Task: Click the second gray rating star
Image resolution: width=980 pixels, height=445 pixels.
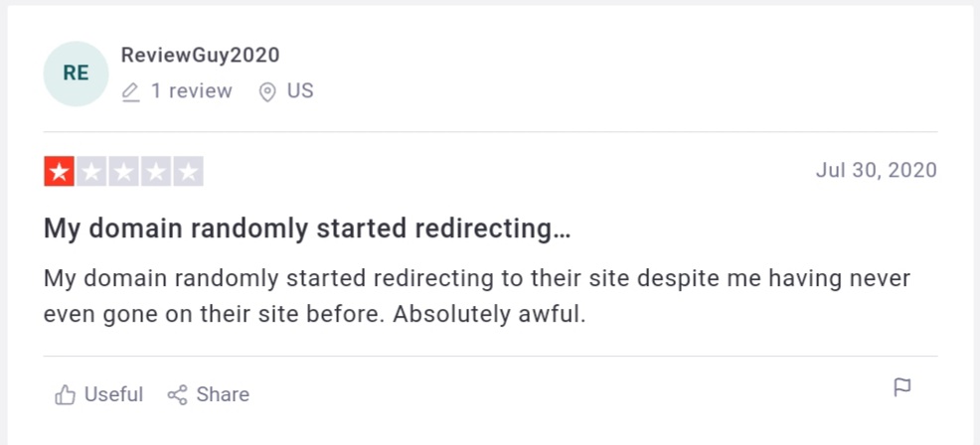Action: [91, 172]
